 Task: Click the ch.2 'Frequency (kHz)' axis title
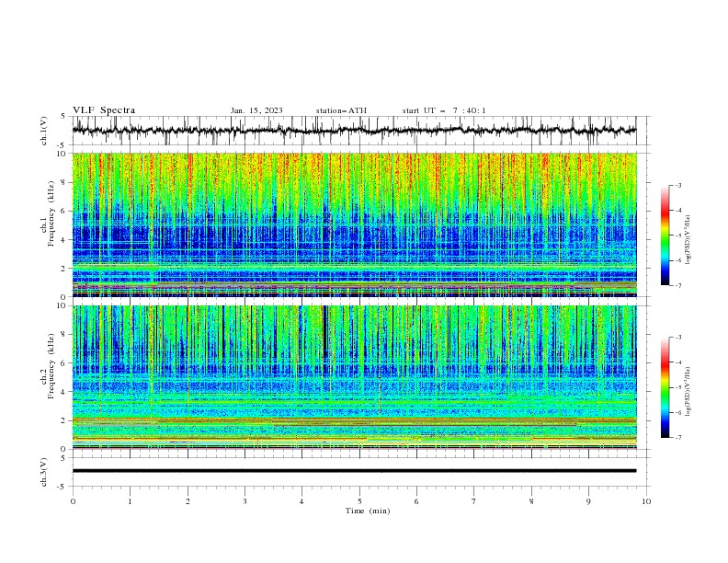[x=51, y=366]
